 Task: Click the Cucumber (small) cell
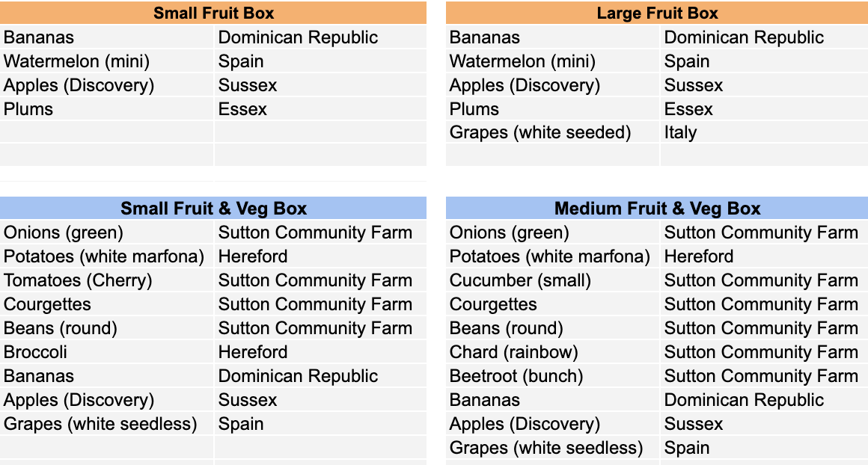[552, 280]
